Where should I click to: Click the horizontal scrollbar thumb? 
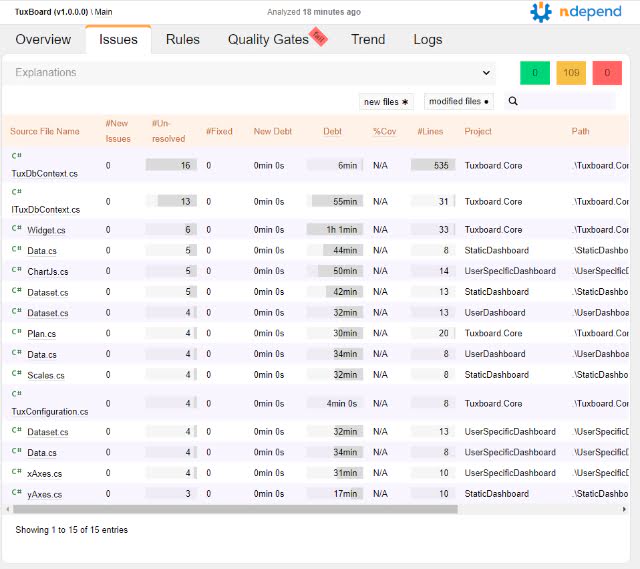click(x=236, y=509)
